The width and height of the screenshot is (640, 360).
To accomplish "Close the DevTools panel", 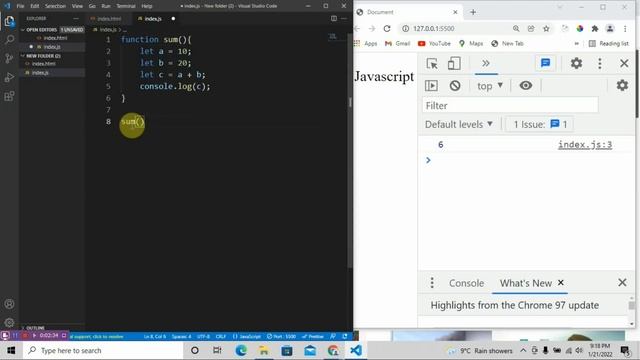I will (624, 63).
